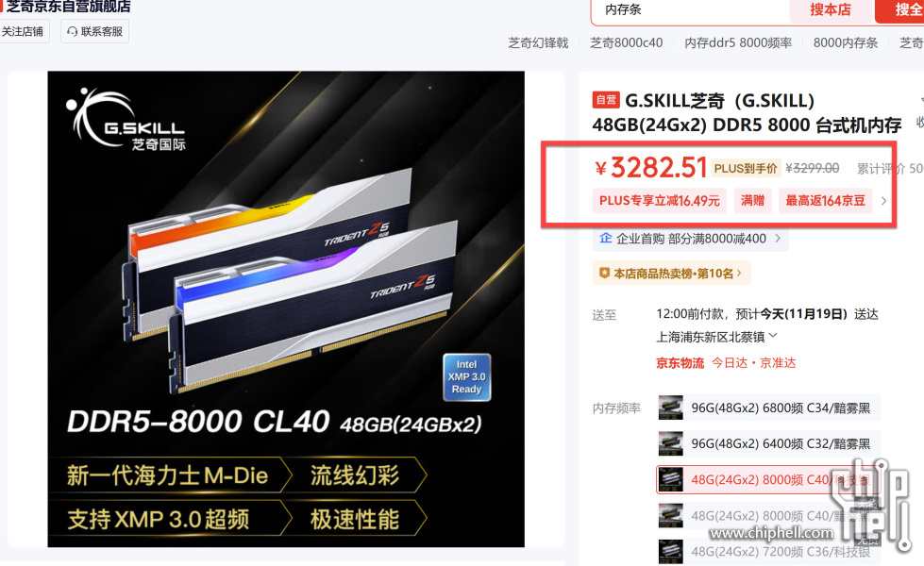The image size is (924, 566).
Task: Click the Intel XMP 3.0 Ready badge
Action: pos(466,377)
